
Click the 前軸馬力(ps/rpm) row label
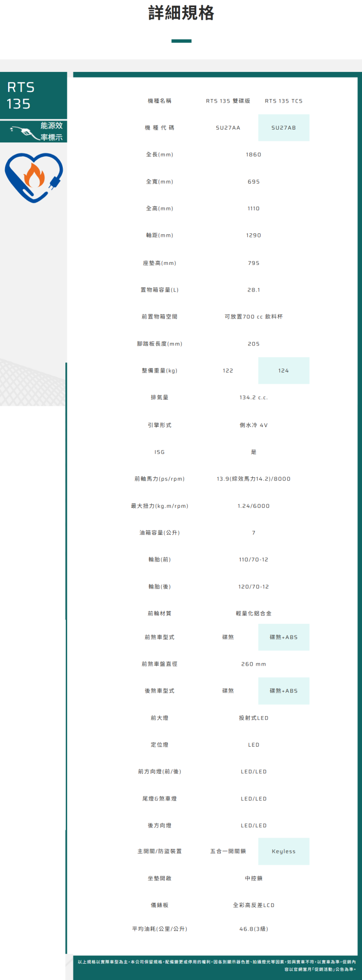[x=160, y=479]
